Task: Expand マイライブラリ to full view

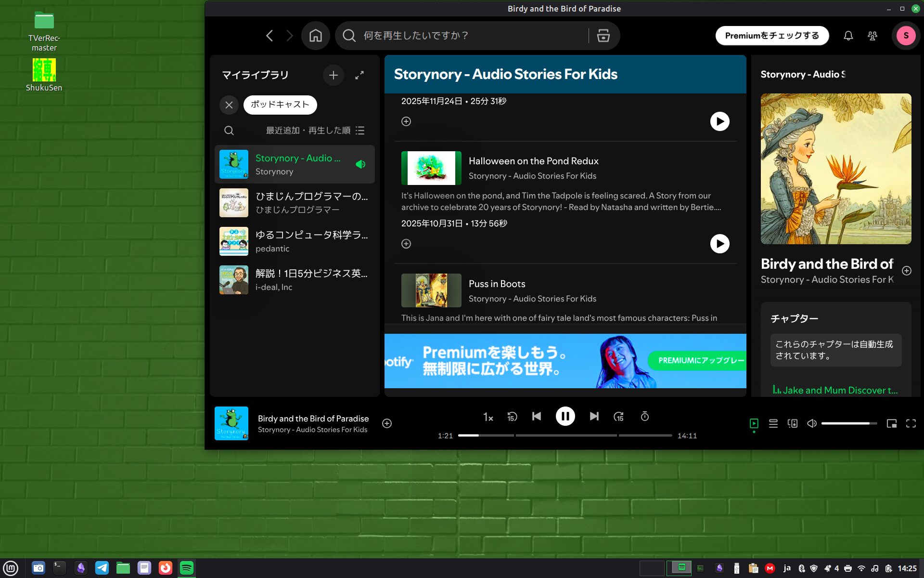Action: (x=359, y=75)
